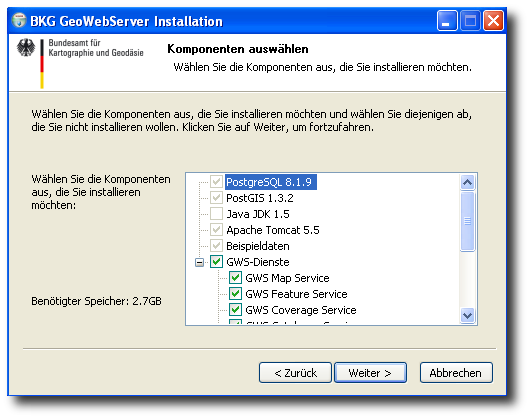Select the Apache Tomcat 5.5 entry
The width and height of the screenshot is (530, 419).
point(273,230)
